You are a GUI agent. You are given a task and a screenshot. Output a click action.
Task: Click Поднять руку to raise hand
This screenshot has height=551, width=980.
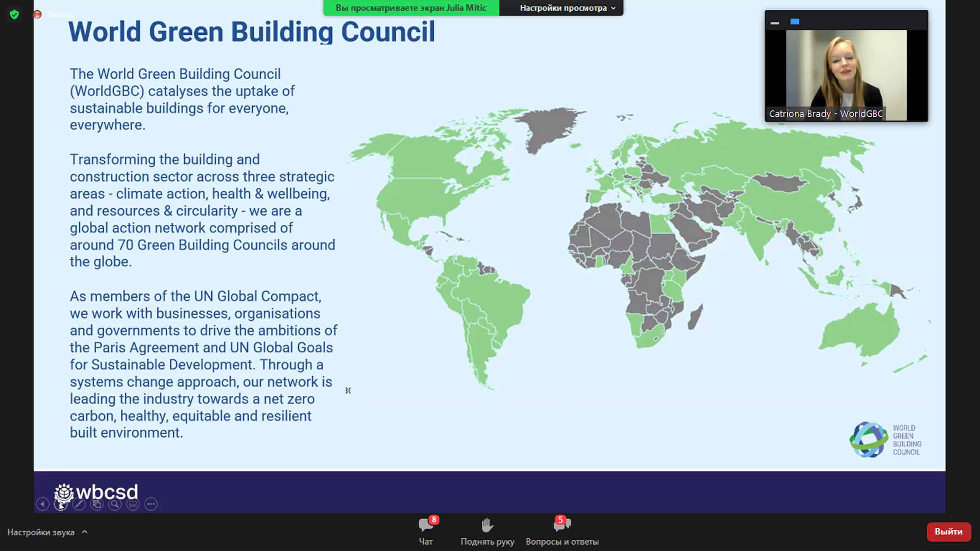click(x=487, y=531)
